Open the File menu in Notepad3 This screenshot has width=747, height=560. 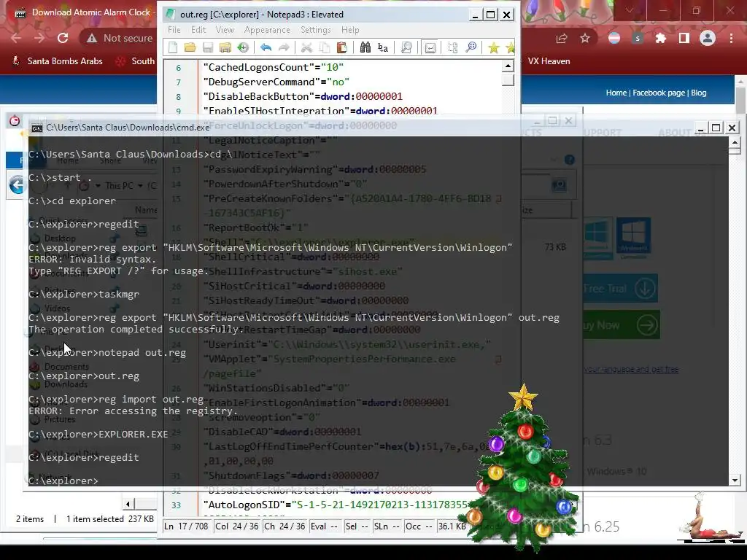(x=174, y=29)
